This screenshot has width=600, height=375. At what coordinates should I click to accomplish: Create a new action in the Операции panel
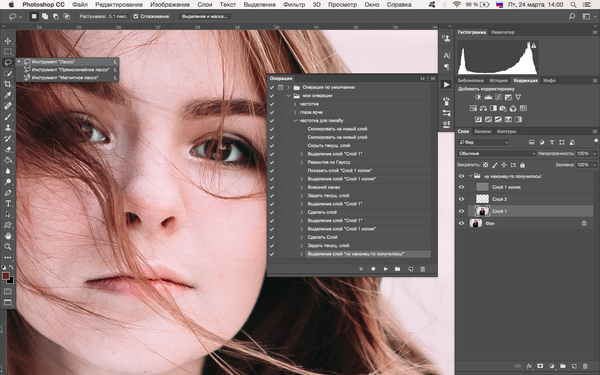[x=410, y=269]
